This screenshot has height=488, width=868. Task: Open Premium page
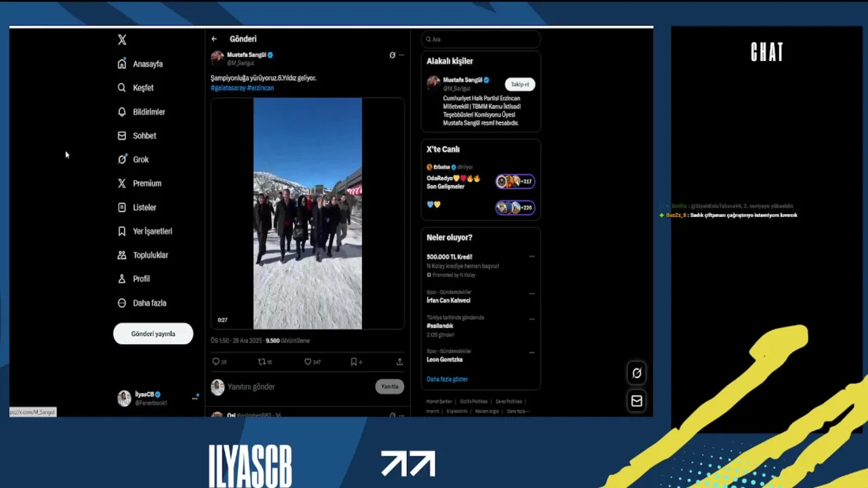click(x=140, y=183)
